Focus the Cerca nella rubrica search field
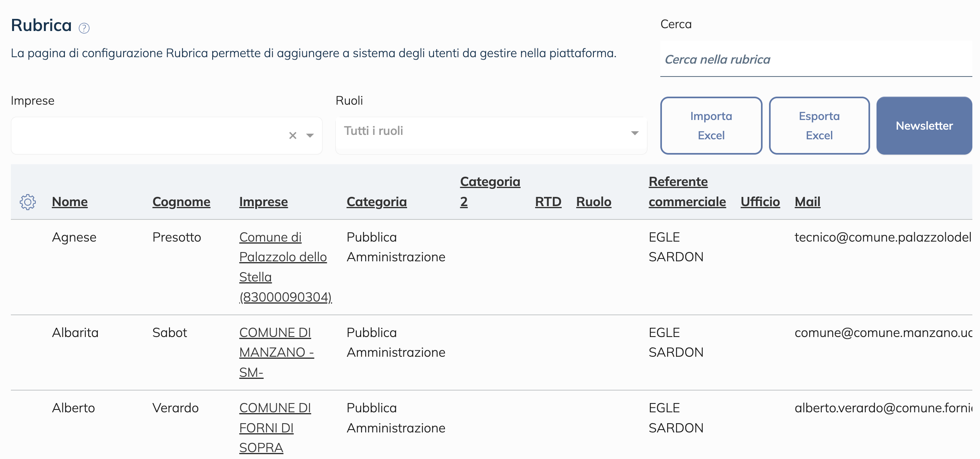Image resolution: width=980 pixels, height=459 pixels. [x=816, y=59]
